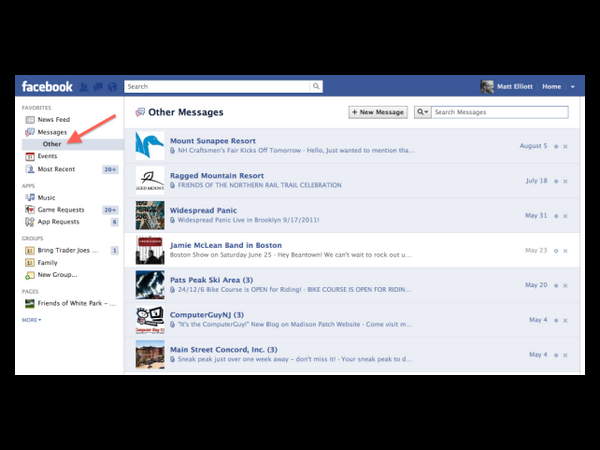This screenshot has width=600, height=450.
Task: Open Widespread Panic message
Action: [x=352, y=215]
